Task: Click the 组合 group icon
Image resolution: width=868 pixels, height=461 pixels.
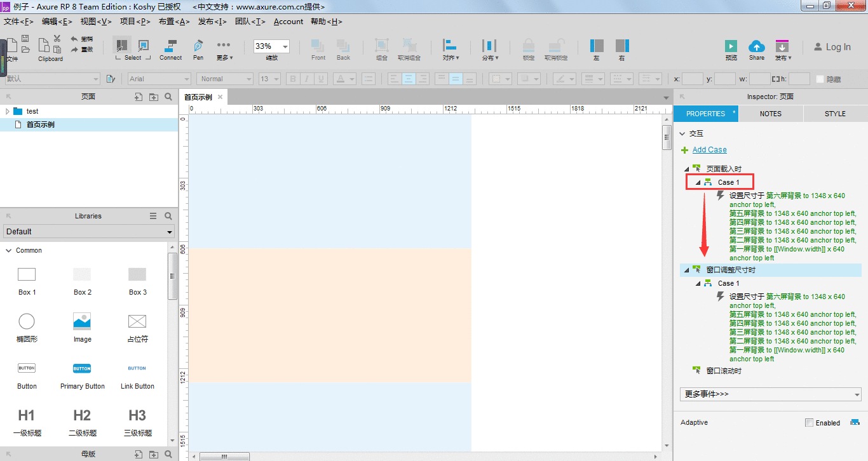Action: click(381, 45)
